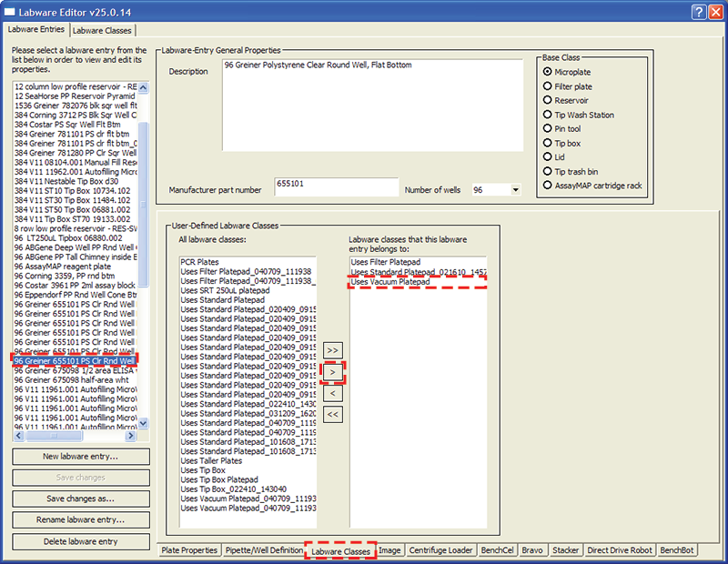Click the single left arrow (<) remove button
Image resolution: width=728 pixels, height=564 pixels.
click(x=333, y=394)
